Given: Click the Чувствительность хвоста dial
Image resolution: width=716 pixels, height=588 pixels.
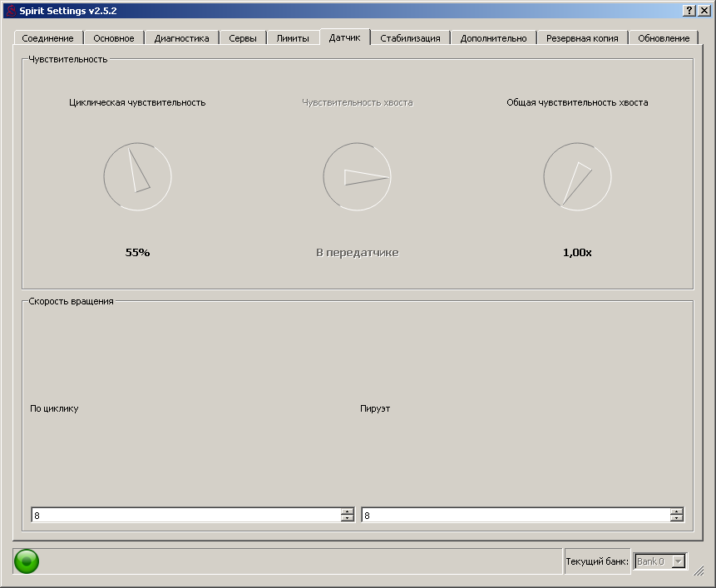Looking at the screenshot, I should [357, 176].
